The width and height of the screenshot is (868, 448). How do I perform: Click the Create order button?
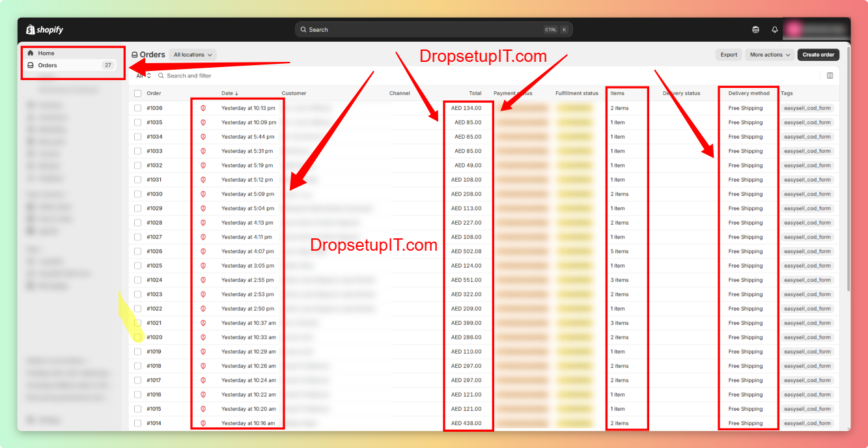819,55
